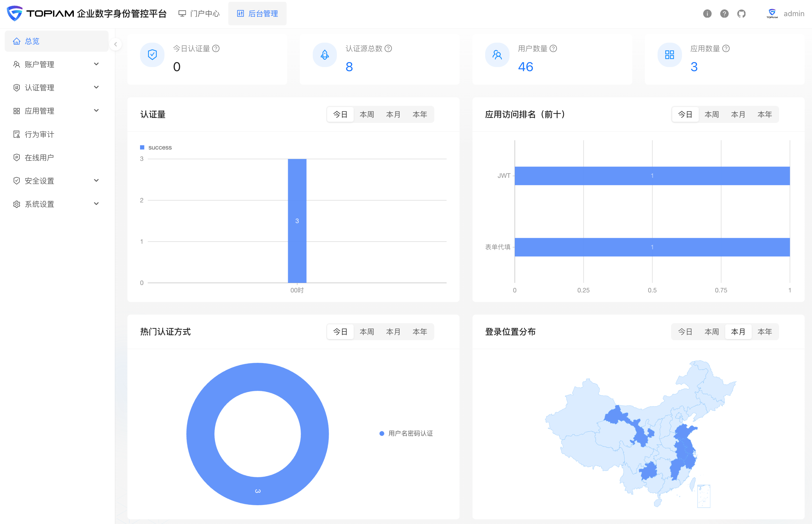The width and height of the screenshot is (812, 524).
Task: Click the JWT bar in ranking chart
Action: (652, 176)
